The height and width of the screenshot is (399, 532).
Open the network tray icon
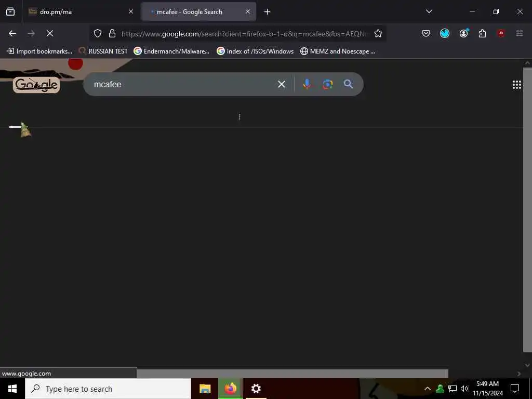(453, 389)
